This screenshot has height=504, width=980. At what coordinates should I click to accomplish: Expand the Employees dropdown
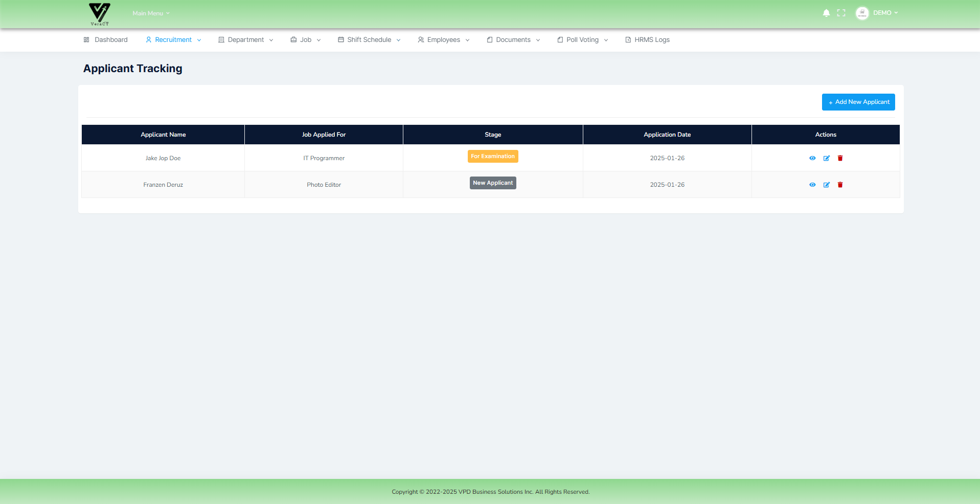443,40
